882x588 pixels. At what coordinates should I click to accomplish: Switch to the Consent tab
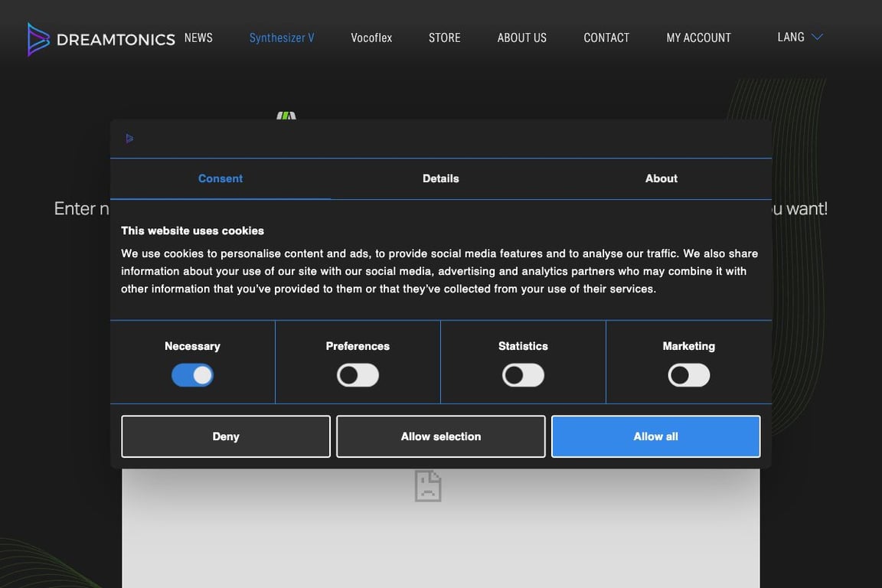click(220, 178)
